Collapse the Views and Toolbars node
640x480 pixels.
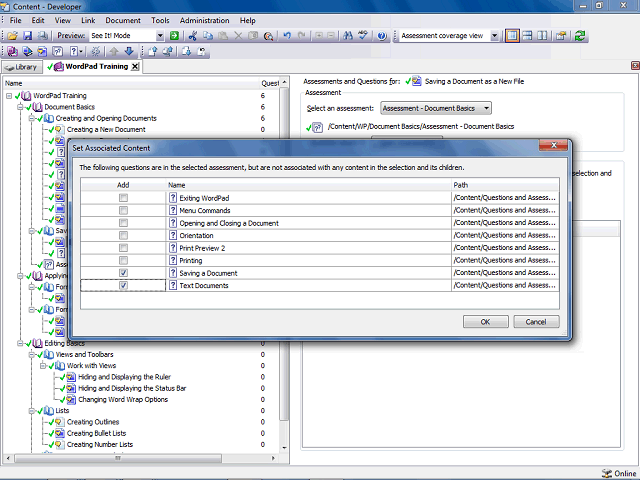tap(31, 354)
